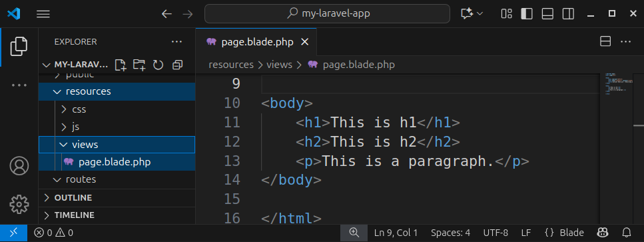
Task: Open Explorer views and more actions menu
Action: click(176, 41)
